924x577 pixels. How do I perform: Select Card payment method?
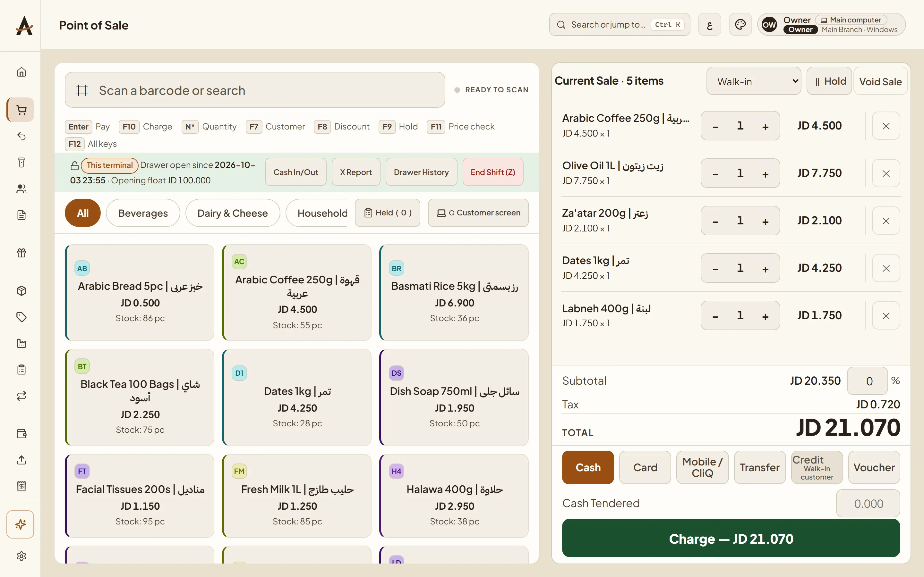645,467
